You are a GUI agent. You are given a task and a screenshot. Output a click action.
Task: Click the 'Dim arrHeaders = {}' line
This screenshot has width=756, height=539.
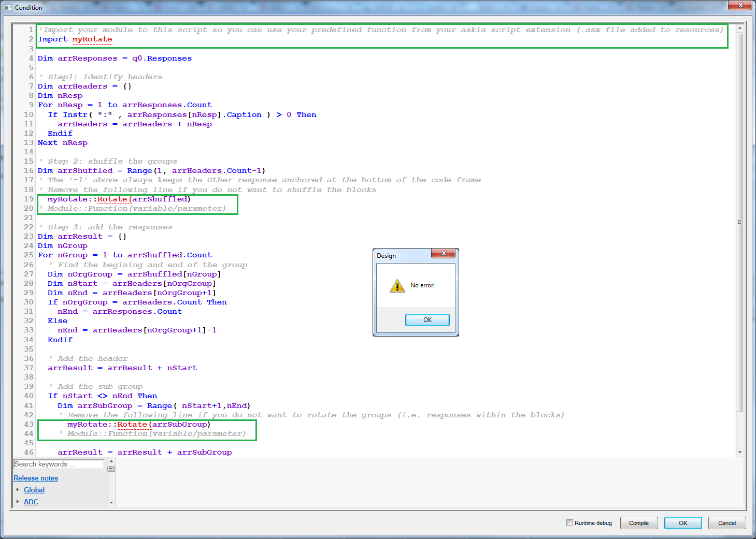point(84,86)
